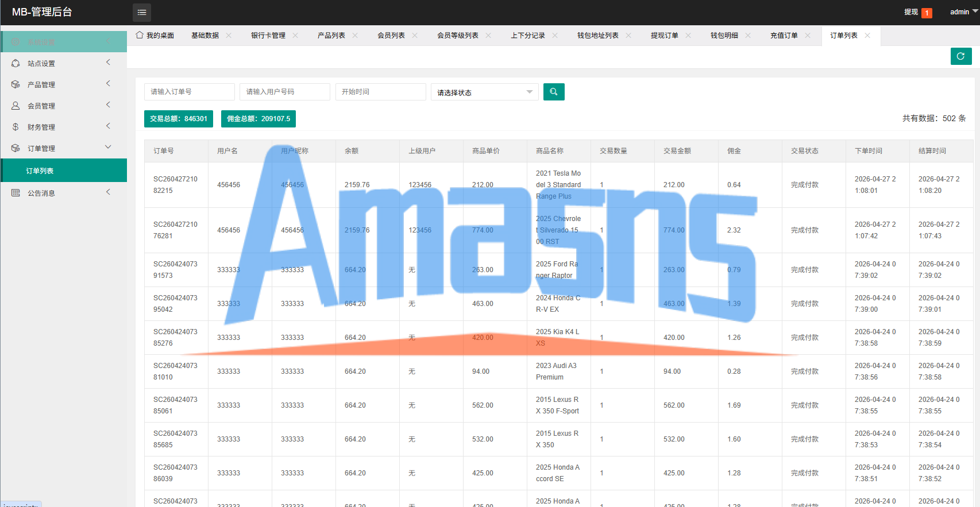The image size is (980, 507).
Task: Close the 产品列表 tab
Action: pos(355,36)
